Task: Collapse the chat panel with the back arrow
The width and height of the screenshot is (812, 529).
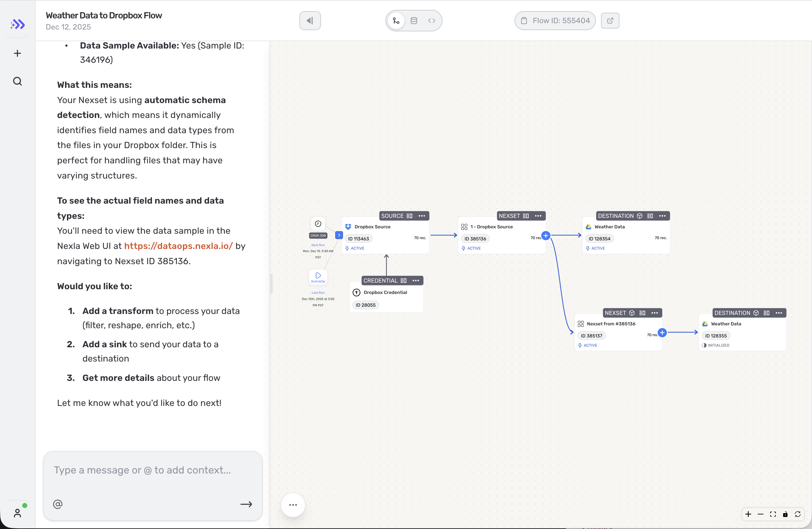Action: point(310,21)
